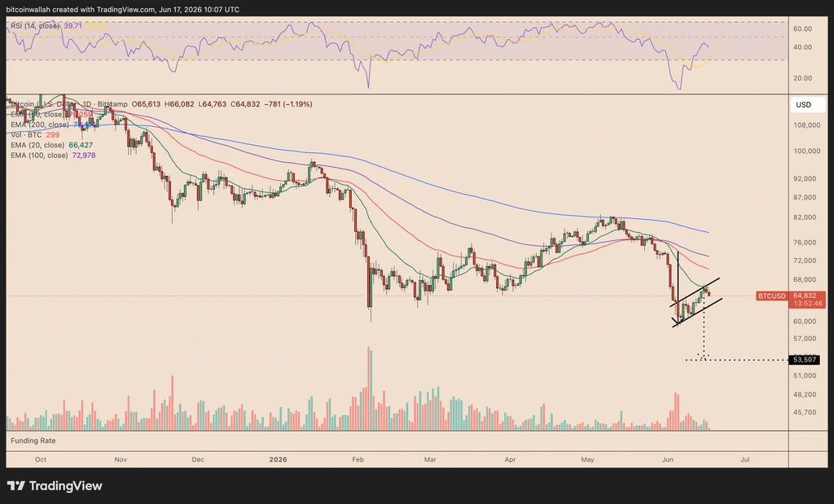
Task: Select the BTCUSD price label tag
Action: pos(771,296)
